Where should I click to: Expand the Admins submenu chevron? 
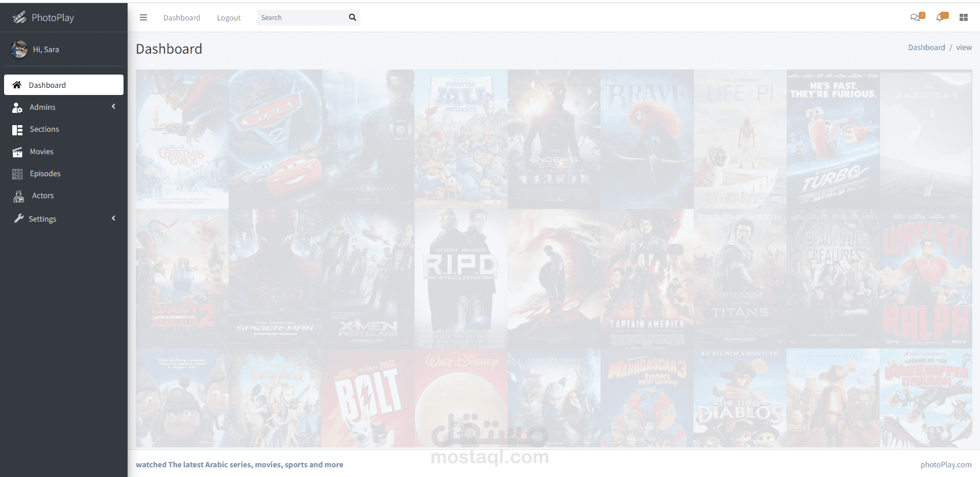click(113, 107)
